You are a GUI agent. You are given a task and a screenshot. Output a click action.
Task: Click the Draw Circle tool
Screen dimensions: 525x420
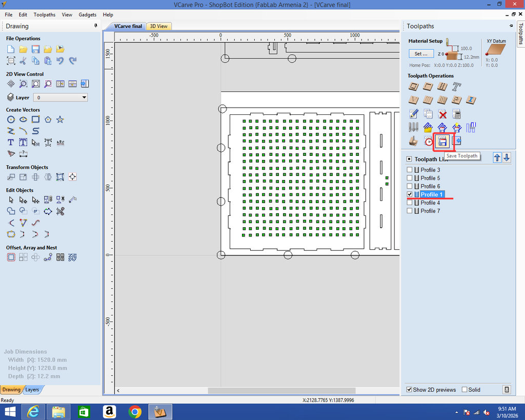pyautogui.click(x=11, y=119)
